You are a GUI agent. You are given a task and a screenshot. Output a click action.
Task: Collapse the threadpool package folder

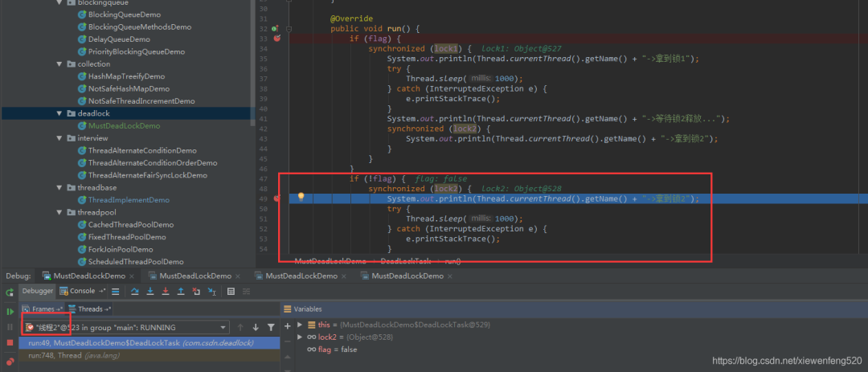(59, 212)
